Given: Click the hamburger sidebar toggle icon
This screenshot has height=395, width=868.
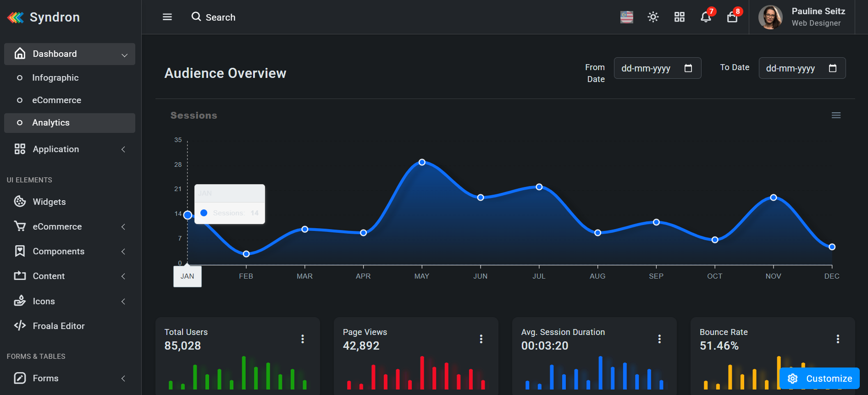Looking at the screenshot, I should (167, 17).
